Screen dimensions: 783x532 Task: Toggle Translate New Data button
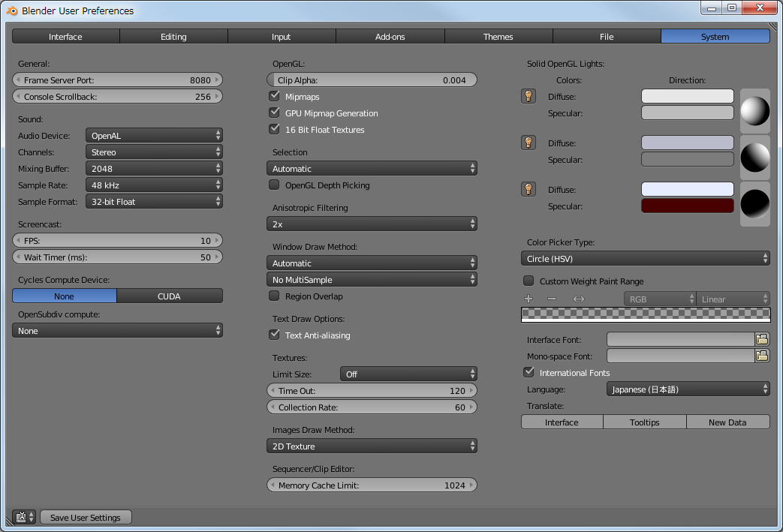(727, 422)
